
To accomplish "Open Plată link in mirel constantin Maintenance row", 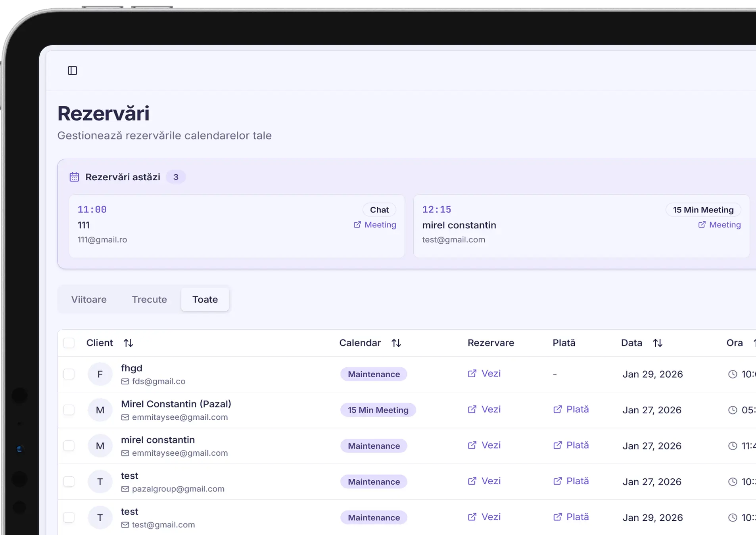I will (571, 445).
